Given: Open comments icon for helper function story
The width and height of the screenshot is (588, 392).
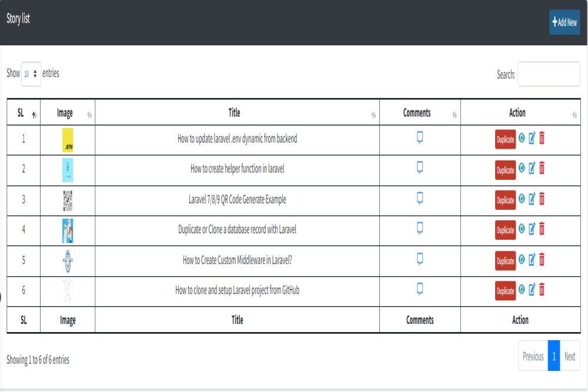Looking at the screenshot, I should pyautogui.click(x=420, y=167).
